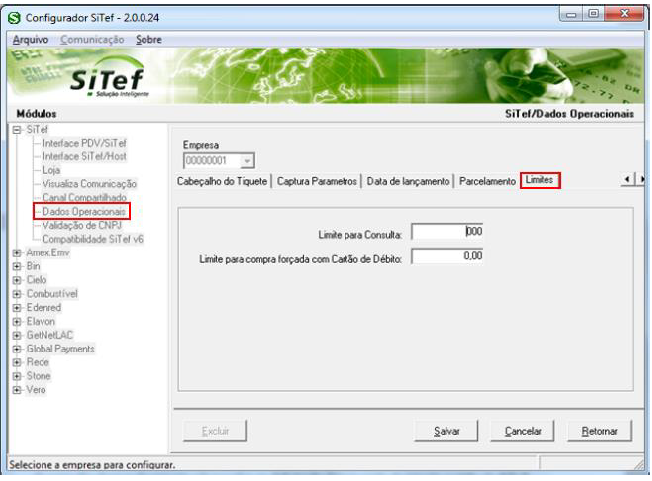The height and width of the screenshot is (481, 652).
Task: Minimize the Configurador SiTef window
Action: pos(571,15)
